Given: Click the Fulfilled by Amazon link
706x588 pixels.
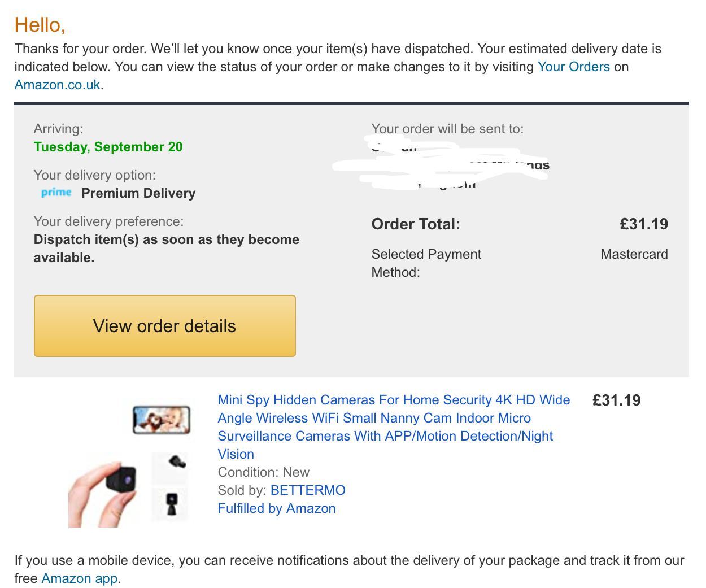Looking at the screenshot, I should [x=277, y=508].
